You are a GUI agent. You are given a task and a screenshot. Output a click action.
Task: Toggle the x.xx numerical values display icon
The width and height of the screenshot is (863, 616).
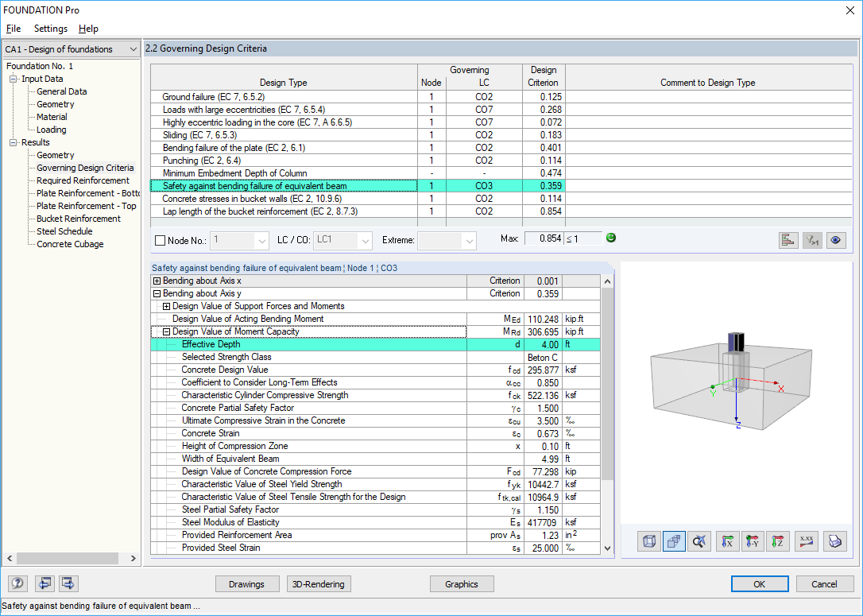tap(806, 541)
